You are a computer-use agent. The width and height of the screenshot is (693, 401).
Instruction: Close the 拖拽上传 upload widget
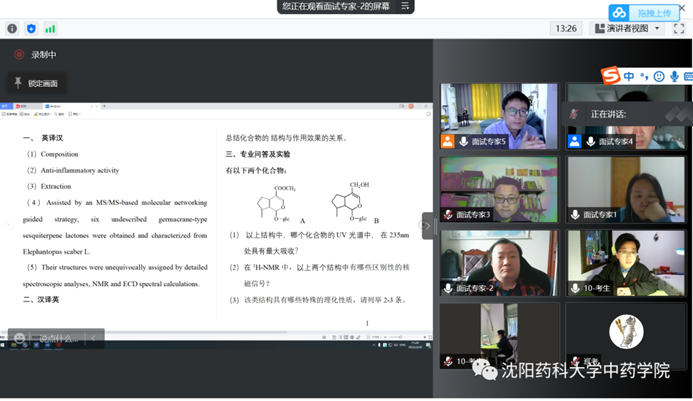[x=682, y=8]
